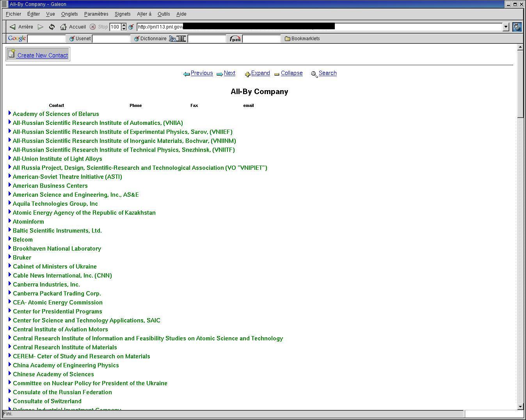Expand Canberra Industries, Inc. triangle
This screenshot has width=526, height=420.
(10, 283)
